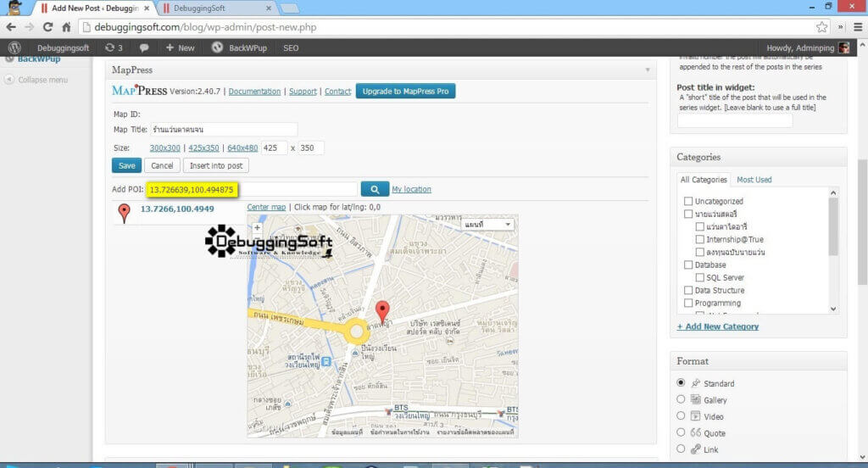
Task: Open Debuggingsoft site name menu
Action: point(63,47)
